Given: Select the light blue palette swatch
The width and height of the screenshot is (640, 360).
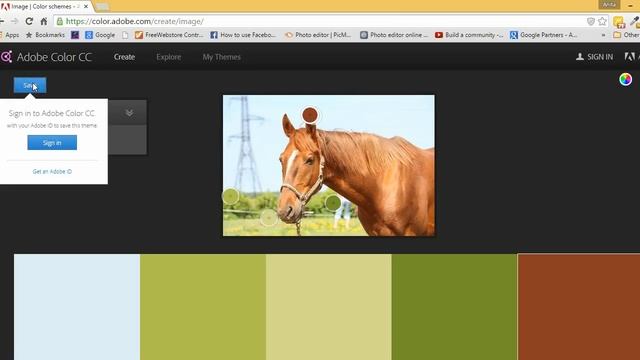Looking at the screenshot, I should [x=77, y=307].
